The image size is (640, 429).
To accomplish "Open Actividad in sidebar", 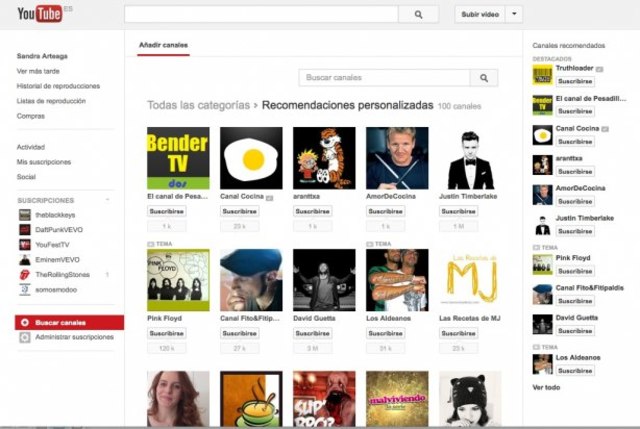I will (x=31, y=147).
